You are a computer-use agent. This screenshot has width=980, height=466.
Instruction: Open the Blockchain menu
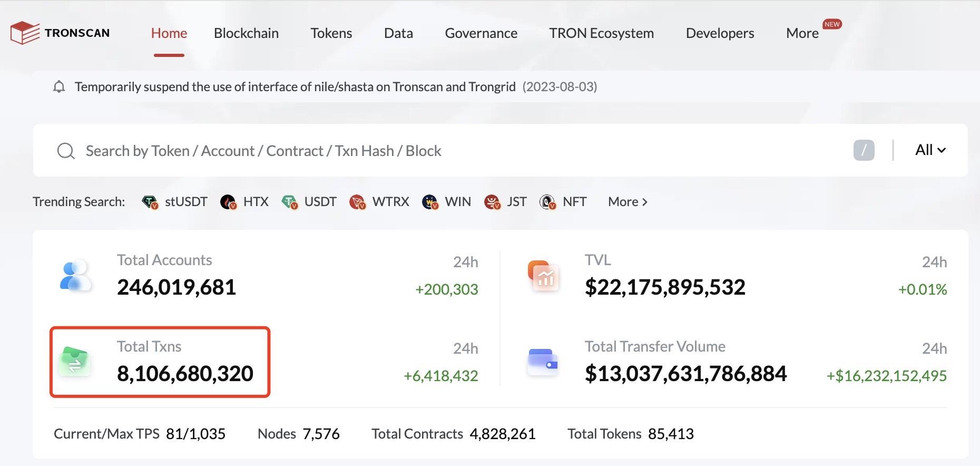click(246, 33)
